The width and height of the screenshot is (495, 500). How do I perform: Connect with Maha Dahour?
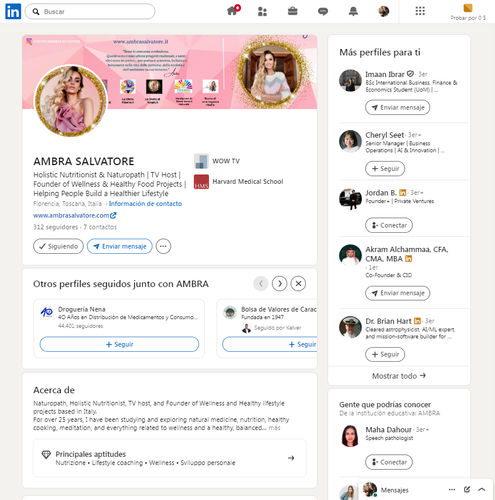[x=389, y=462]
